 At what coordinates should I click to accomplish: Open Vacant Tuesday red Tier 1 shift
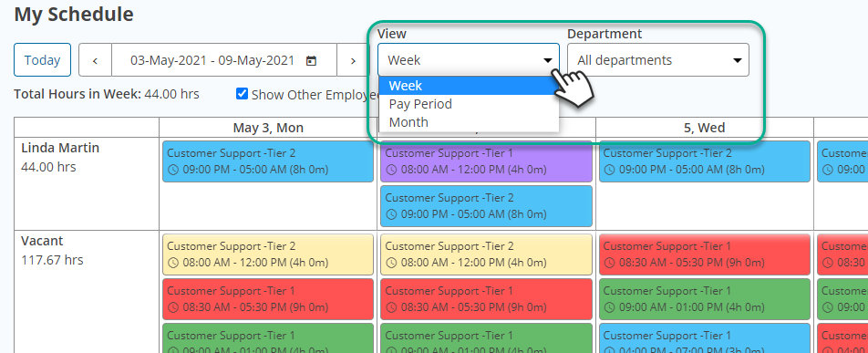[x=487, y=299]
